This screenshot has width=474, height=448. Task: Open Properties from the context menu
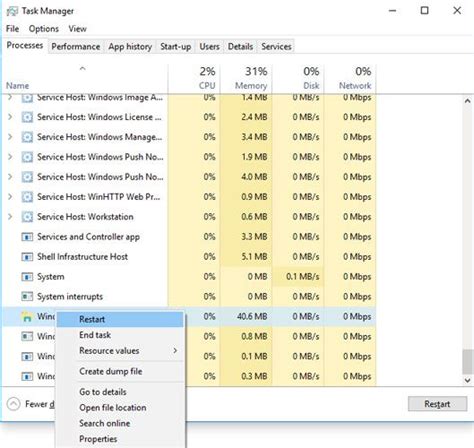(120, 439)
